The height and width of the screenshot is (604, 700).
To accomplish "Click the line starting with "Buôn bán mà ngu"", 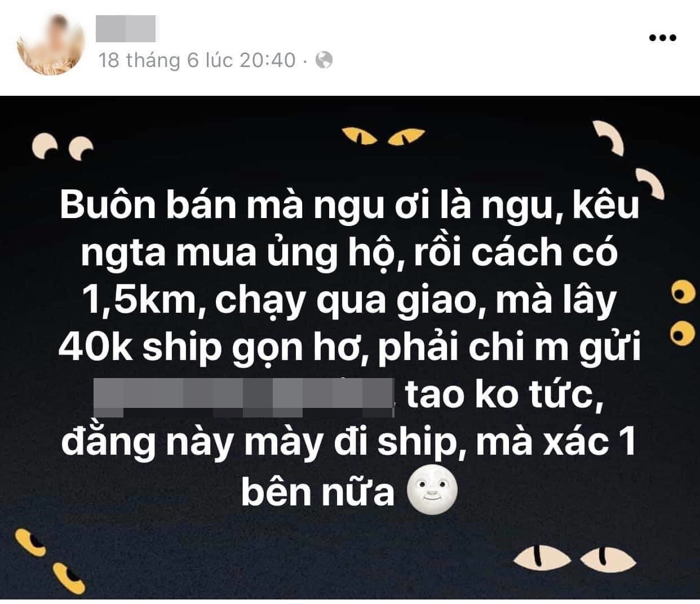I will pos(350,206).
